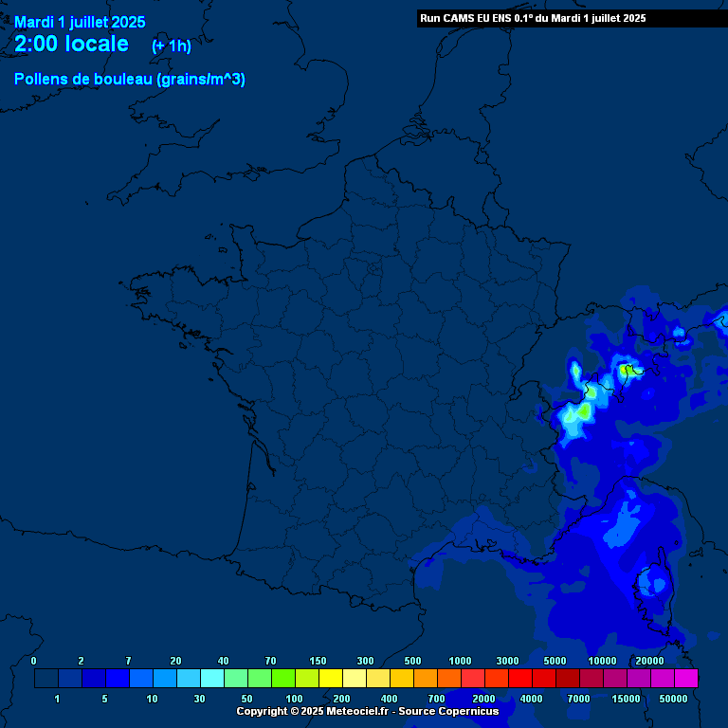The image size is (728, 728).
Task: Select legend swatch between 2000 and 3000
Action: 497,678
